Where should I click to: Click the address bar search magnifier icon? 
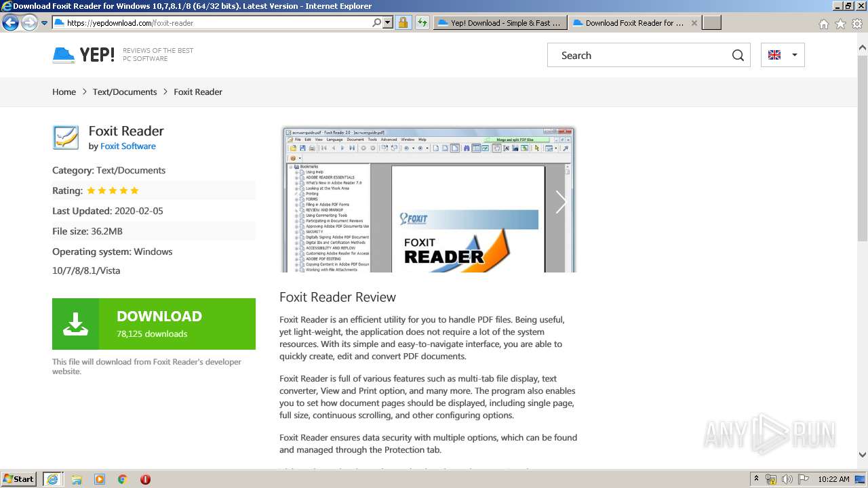377,23
